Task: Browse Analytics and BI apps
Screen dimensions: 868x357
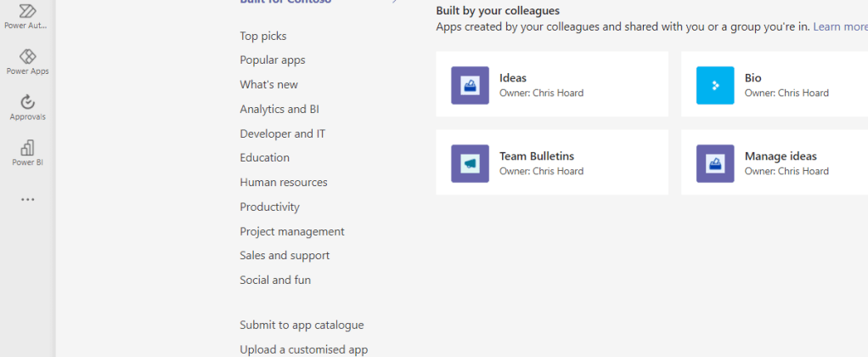Action: [x=279, y=109]
